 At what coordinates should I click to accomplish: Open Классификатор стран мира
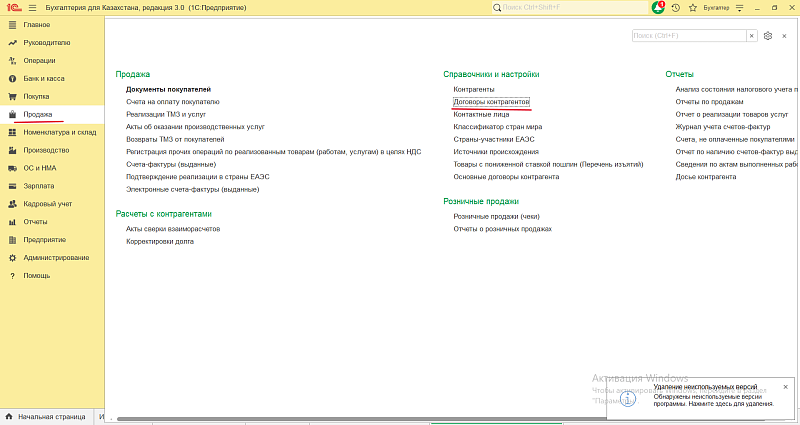497,127
